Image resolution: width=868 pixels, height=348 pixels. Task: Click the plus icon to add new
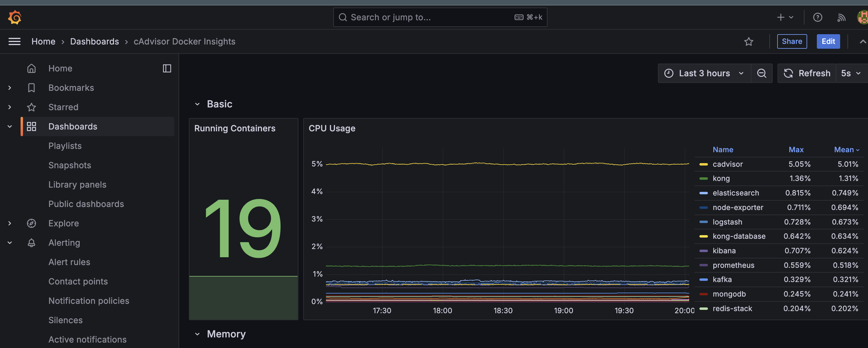click(781, 17)
